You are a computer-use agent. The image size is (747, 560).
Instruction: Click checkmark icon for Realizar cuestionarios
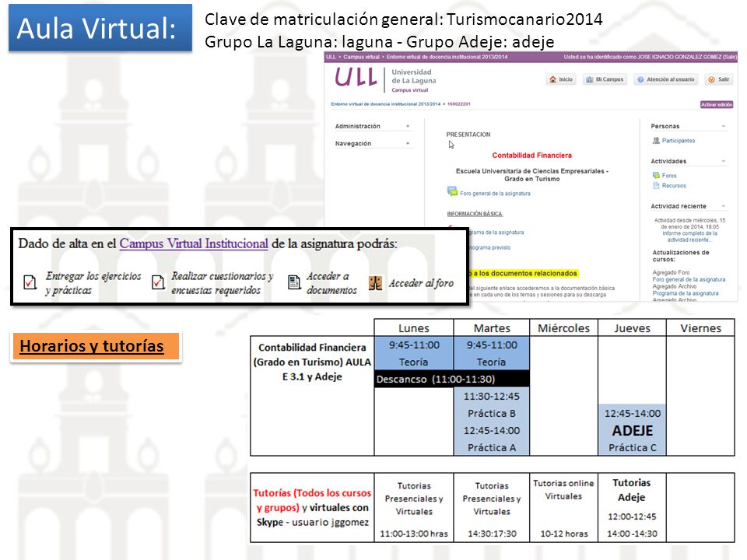click(x=158, y=282)
